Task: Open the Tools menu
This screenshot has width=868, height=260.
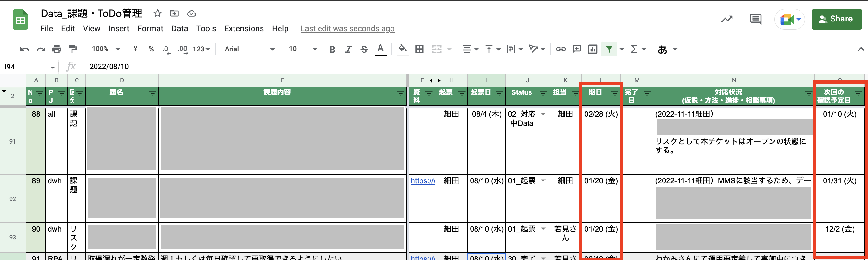Action: (x=206, y=29)
